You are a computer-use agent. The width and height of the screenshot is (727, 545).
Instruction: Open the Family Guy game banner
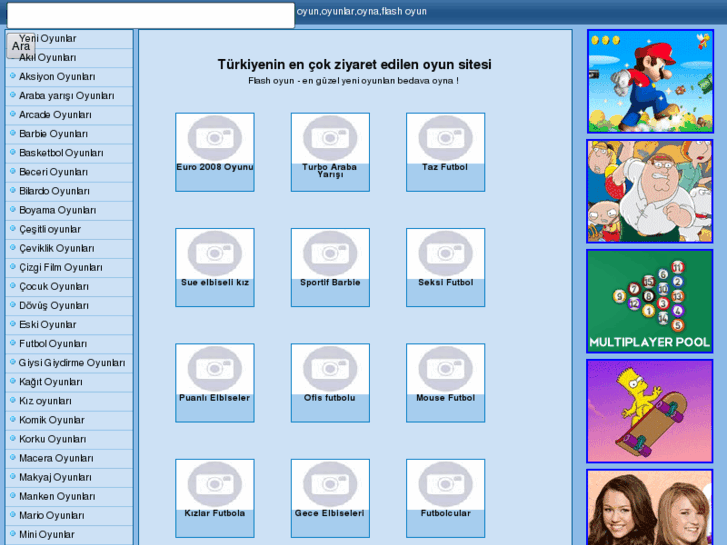tap(650, 191)
